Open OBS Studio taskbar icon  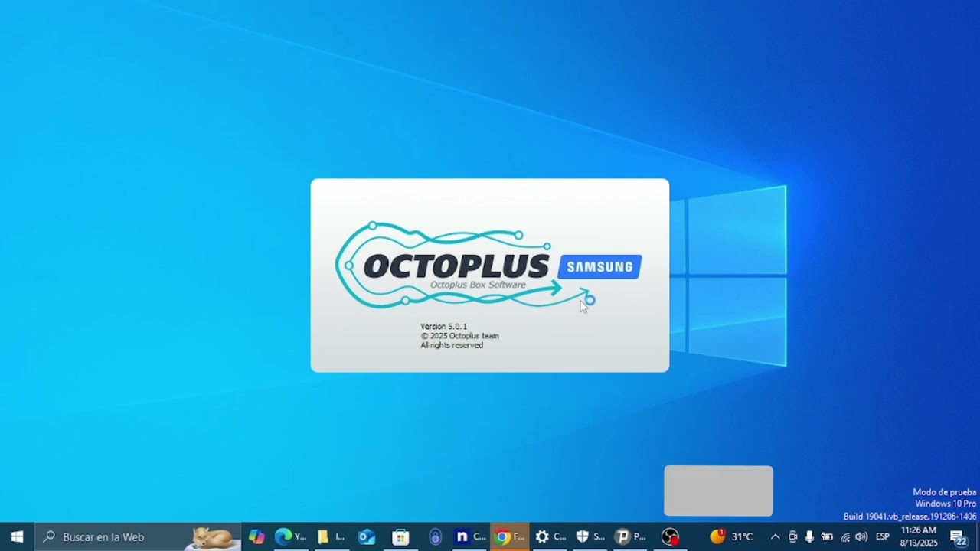670,536
